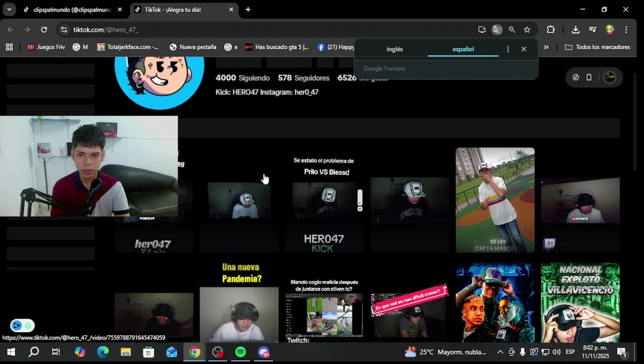
Task: Open Windows taskbar search
Action: click(x=33, y=352)
